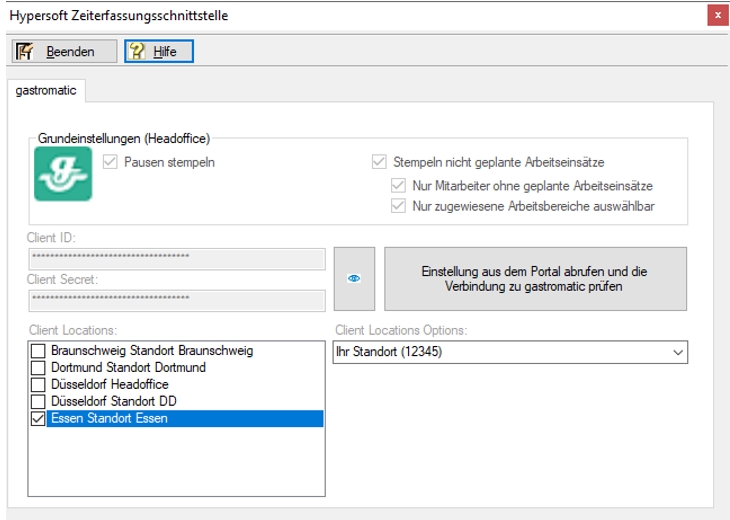Toggle Nur Mitarbeiter ohne geplante Arbeitseinsätze
Image resolution: width=730 pixels, height=520 pixels.
(x=399, y=185)
